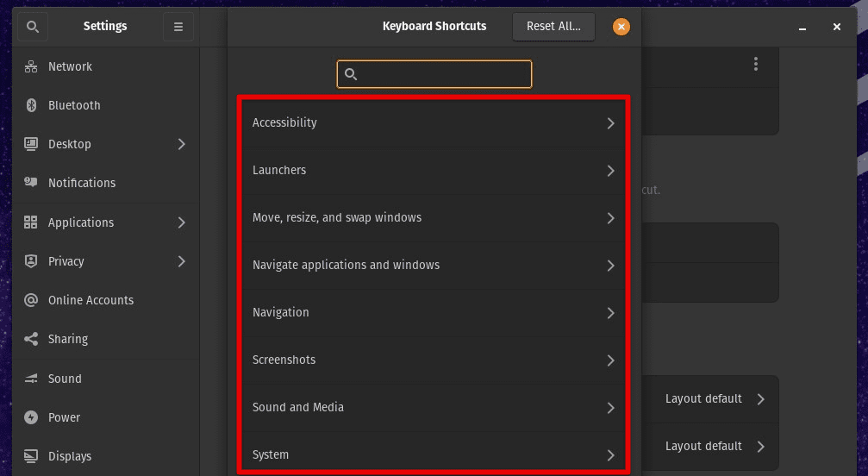The width and height of the screenshot is (868, 476).
Task: Expand the Applications sidebar chevron
Action: tap(182, 222)
